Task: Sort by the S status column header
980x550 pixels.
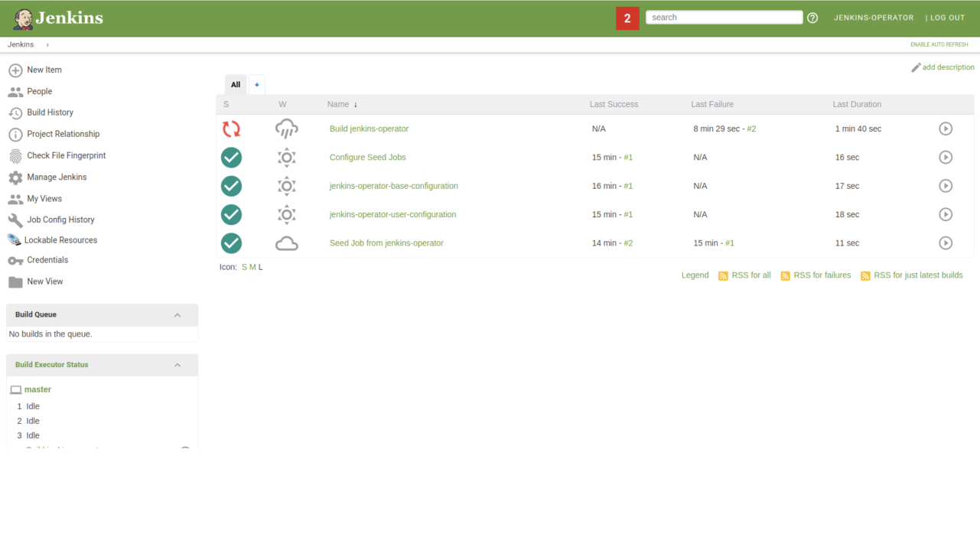Action: (x=226, y=104)
